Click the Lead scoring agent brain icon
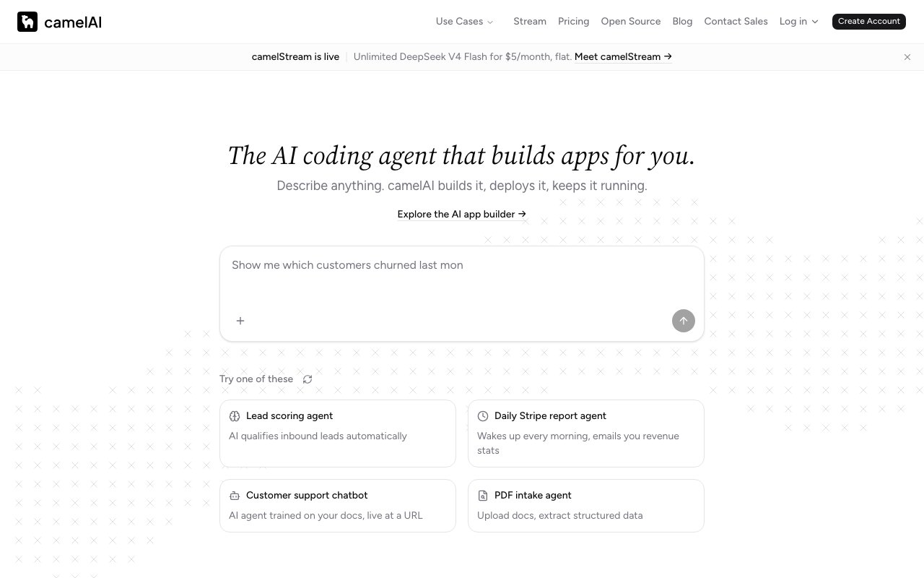Viewport: 924px width, 578px height. coord(235,416)
